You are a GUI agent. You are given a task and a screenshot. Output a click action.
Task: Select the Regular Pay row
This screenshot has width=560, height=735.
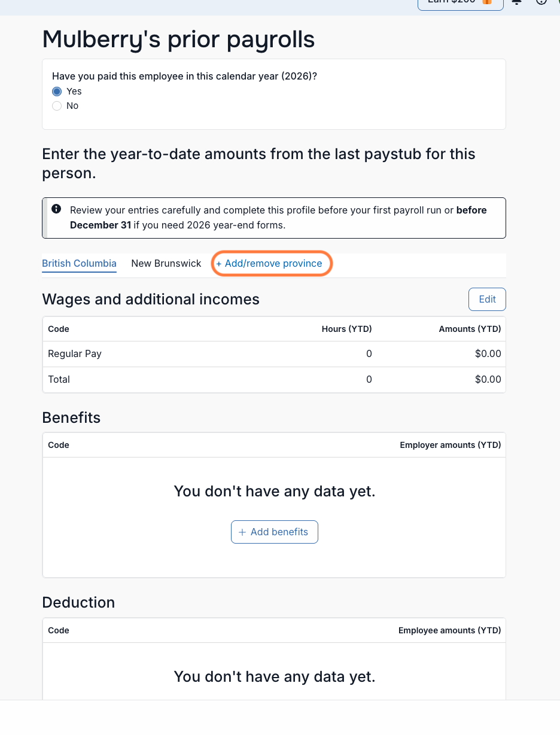[274, 354]
